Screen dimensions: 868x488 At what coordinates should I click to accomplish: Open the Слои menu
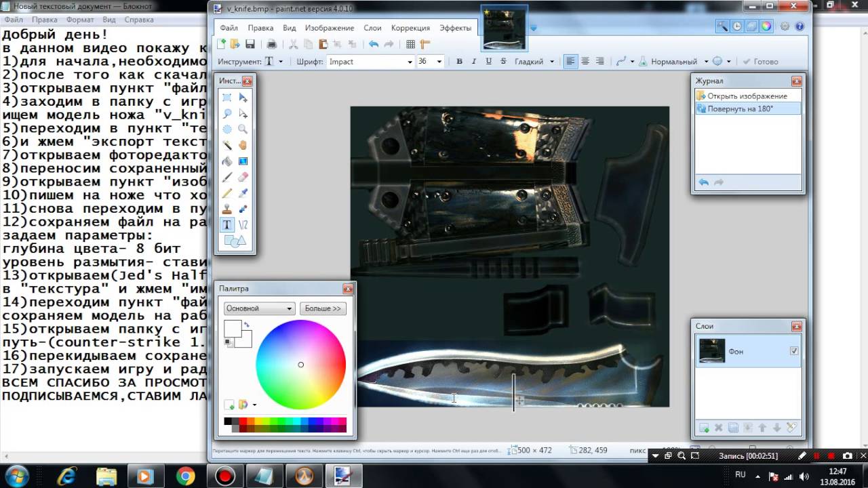(372, 28)
